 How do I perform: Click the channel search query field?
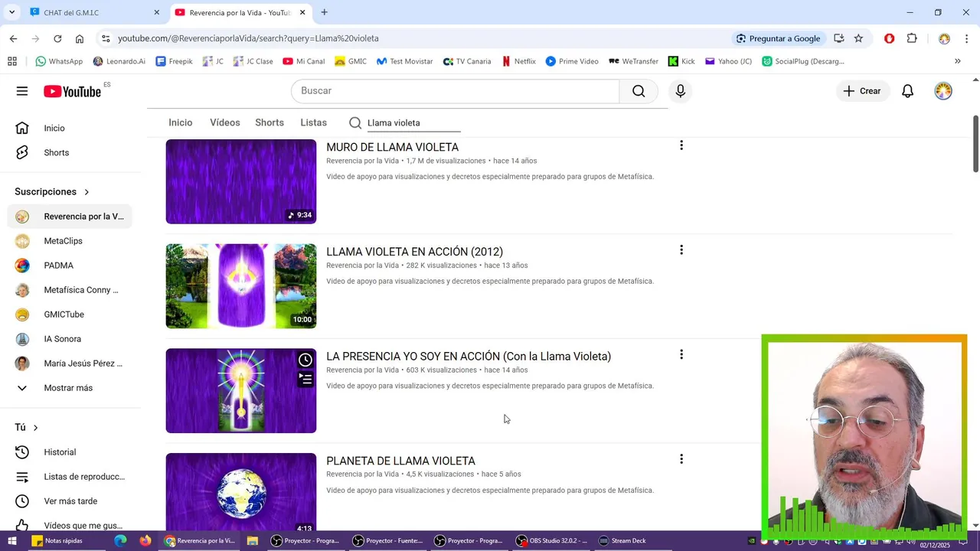coord(413,123)
